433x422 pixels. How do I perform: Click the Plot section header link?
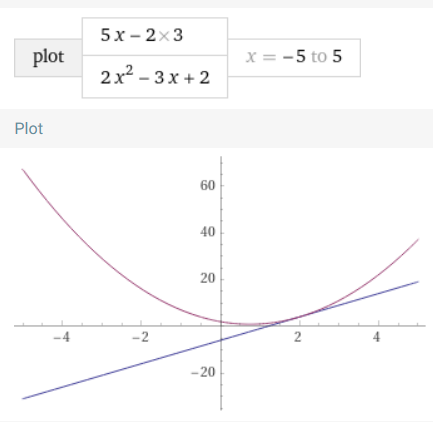pyautogui.click(x=29, y=129)
